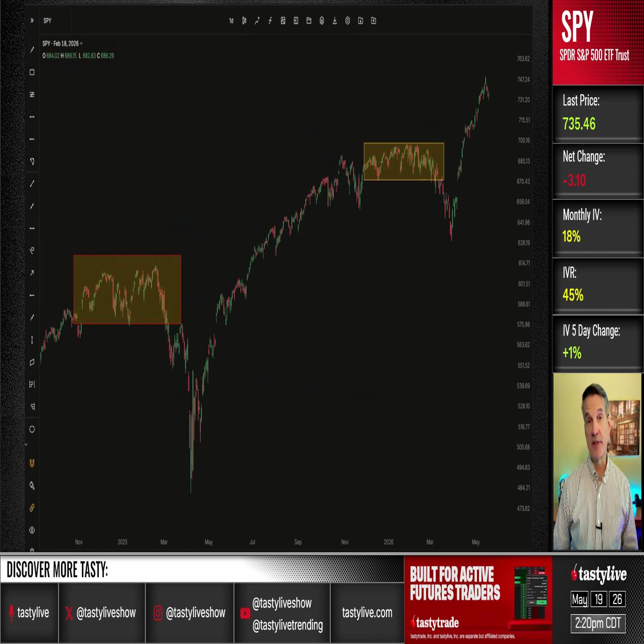
Task: Open the SPY symbol search field
Action: (48, 21)
